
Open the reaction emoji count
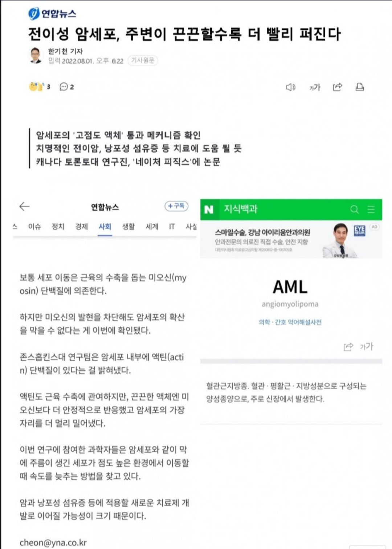coord(40,87)
